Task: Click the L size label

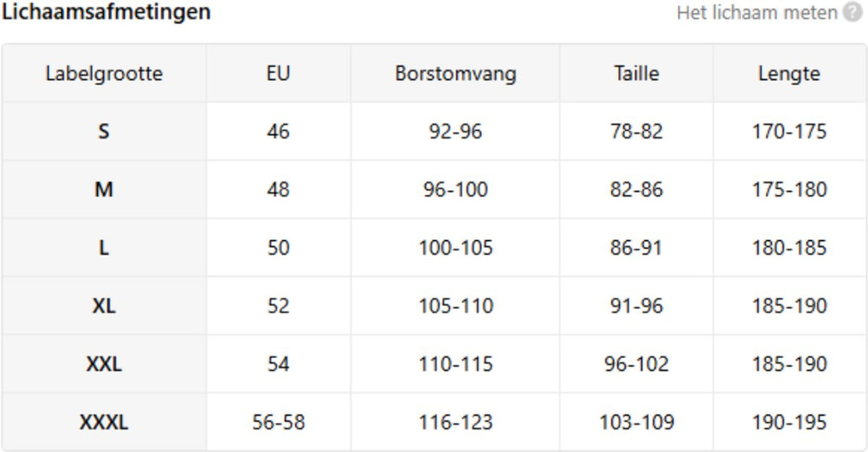Action: tap(104, 248)
